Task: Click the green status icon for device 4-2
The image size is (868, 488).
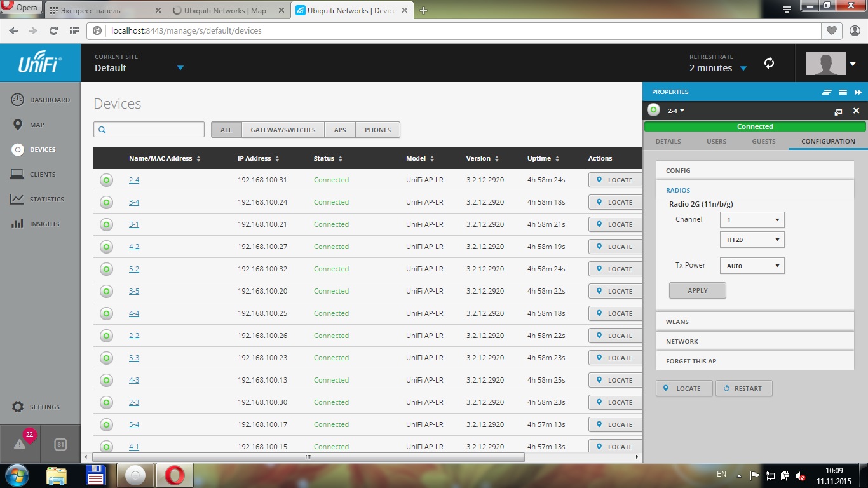Action: point(106,247)
